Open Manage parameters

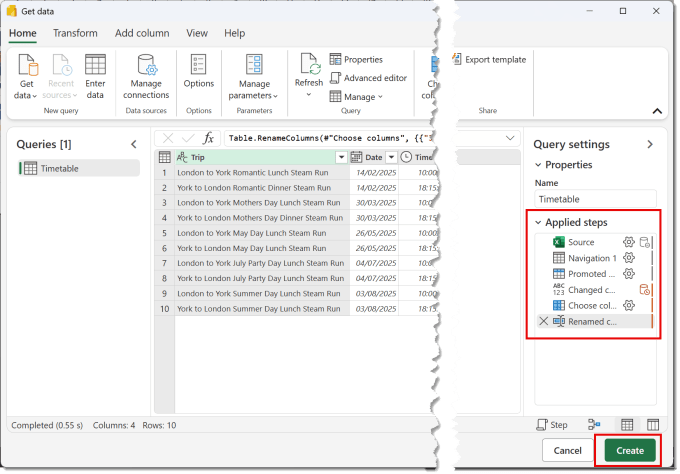tap(254, 77)
